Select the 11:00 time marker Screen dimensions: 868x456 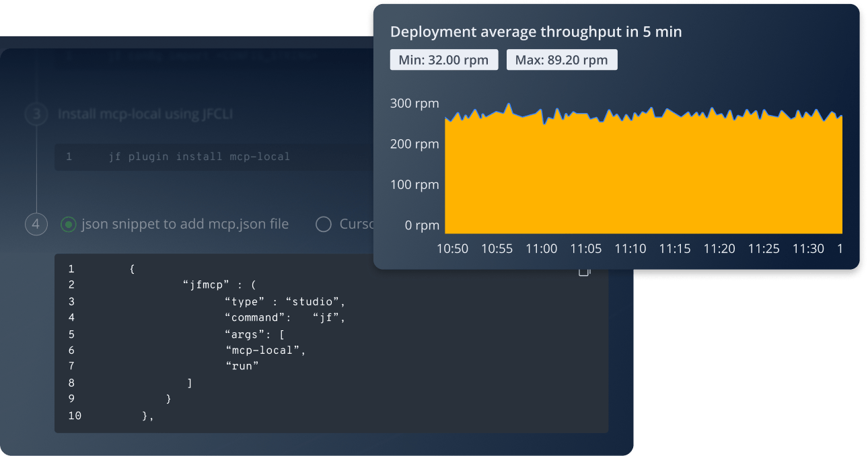point(541,249)
